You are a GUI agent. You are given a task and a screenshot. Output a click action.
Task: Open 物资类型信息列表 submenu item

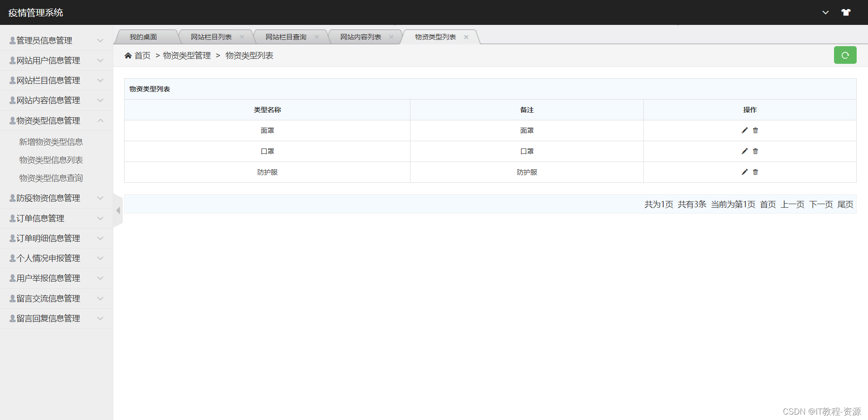[51, 160]
